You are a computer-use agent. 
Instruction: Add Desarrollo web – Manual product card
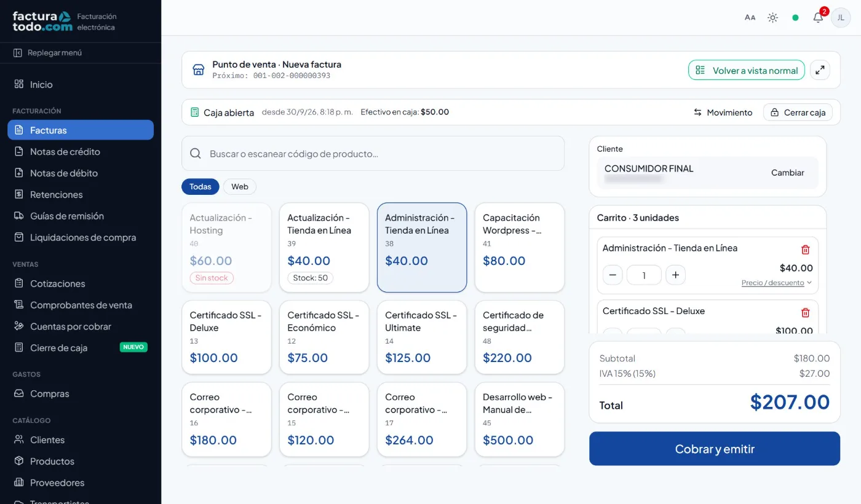520,420
